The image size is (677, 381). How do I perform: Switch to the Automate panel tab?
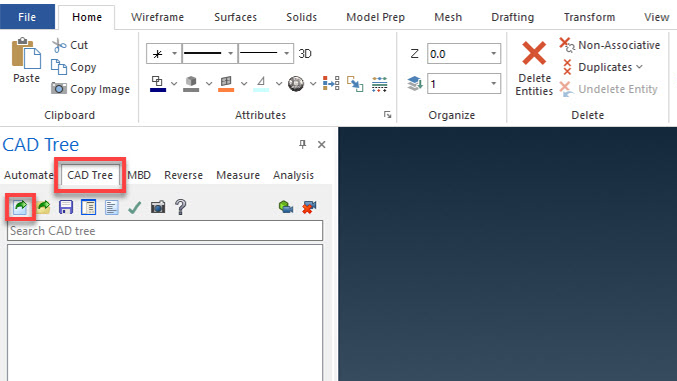(28, 175)
